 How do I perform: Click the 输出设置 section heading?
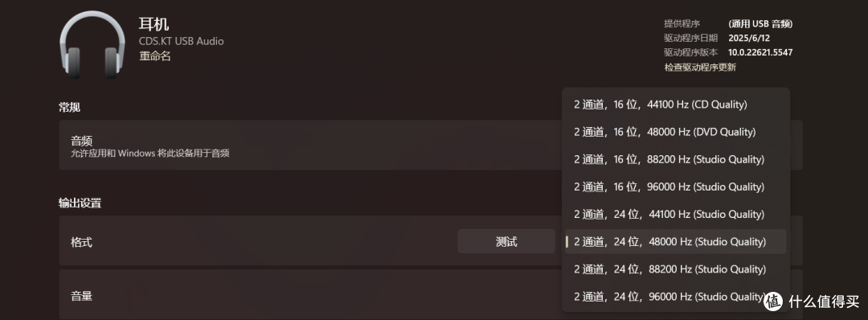80,203
